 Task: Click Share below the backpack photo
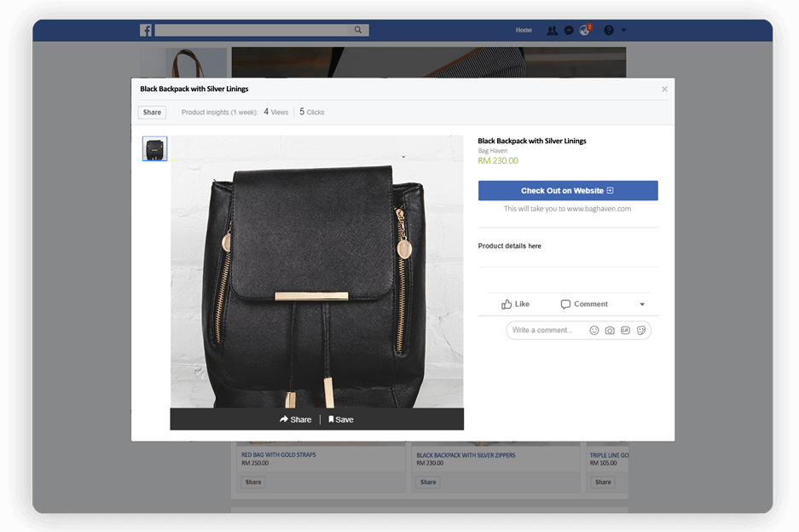tap(296, 419)
